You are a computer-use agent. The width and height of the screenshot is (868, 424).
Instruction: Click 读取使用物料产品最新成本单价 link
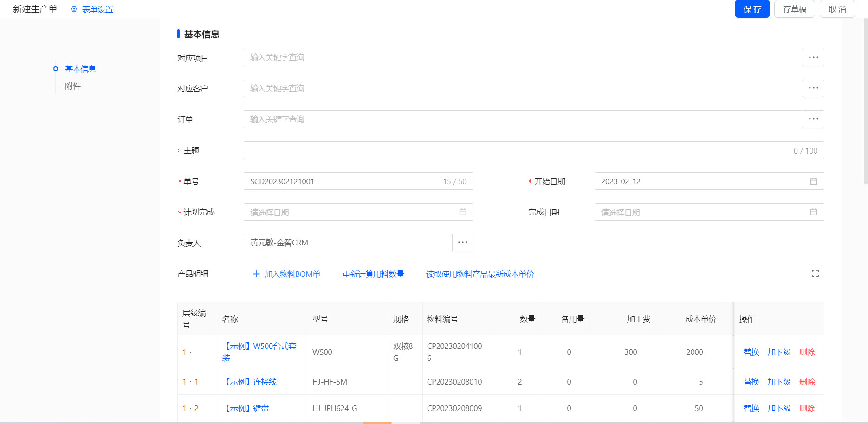point(480,274)
